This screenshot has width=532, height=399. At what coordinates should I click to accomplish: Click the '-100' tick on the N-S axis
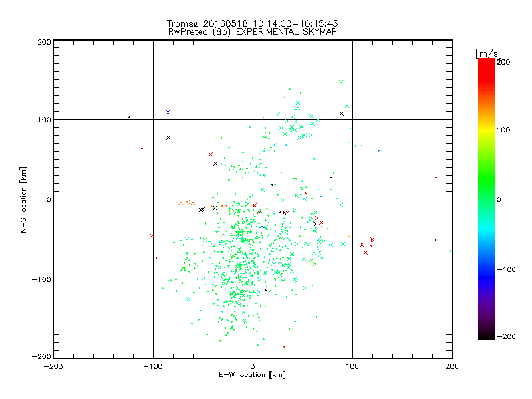coord(41,279)
